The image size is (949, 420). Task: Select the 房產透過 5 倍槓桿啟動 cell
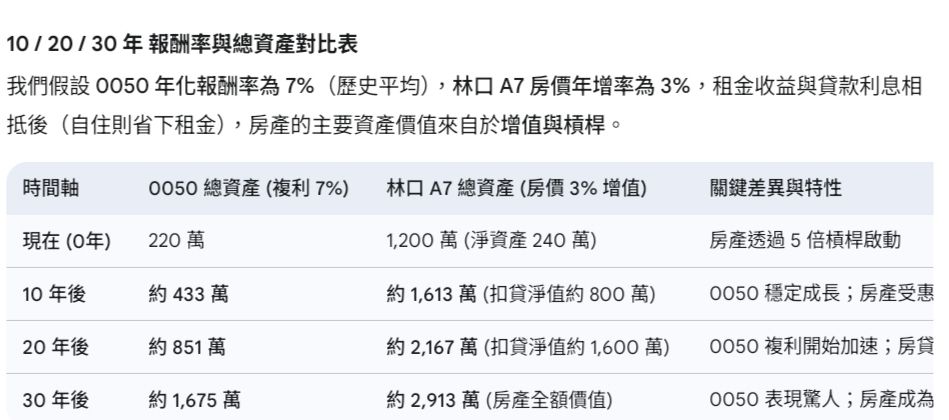tap(806, 240)
